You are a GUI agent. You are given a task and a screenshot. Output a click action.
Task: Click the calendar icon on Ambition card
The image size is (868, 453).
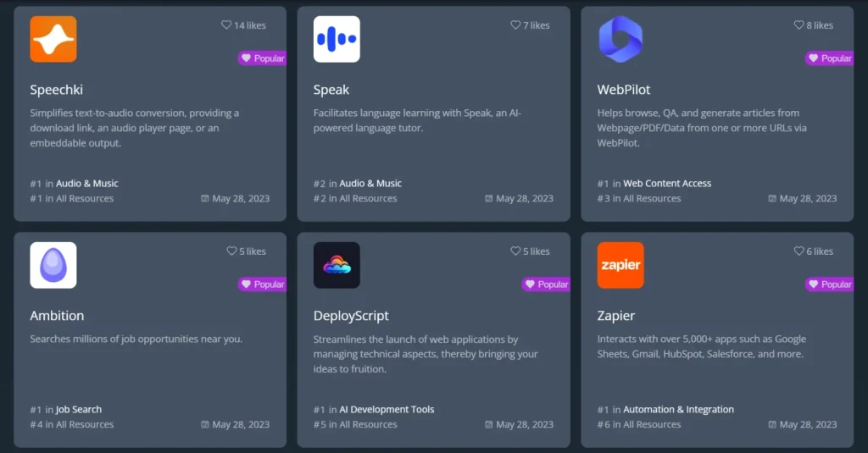tap(205, 424)
